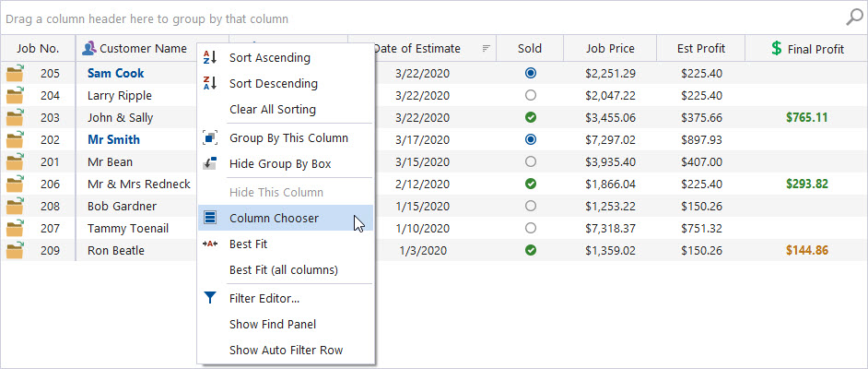868x369 pixels.
Task: Select Hide Group By Box
Action: [x=286, y=164]
